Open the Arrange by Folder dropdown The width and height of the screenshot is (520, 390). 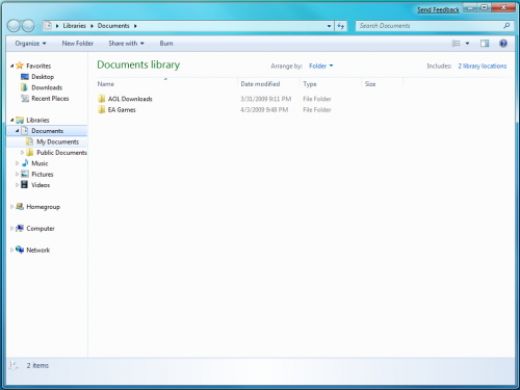[321, 66]
